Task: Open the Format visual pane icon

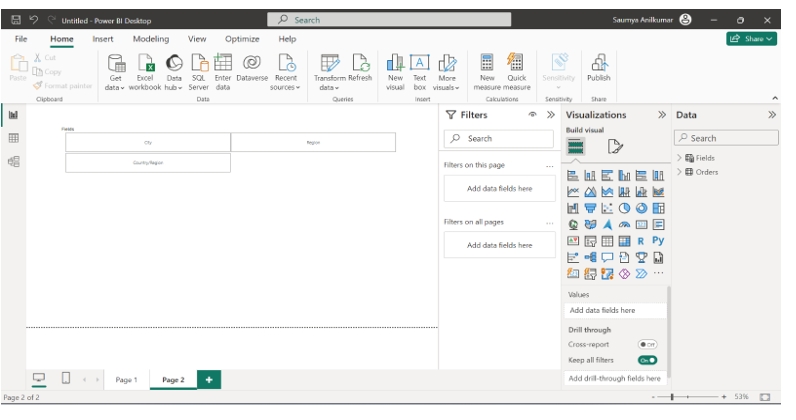Action: pyautogui.click(x=615, y=147)
